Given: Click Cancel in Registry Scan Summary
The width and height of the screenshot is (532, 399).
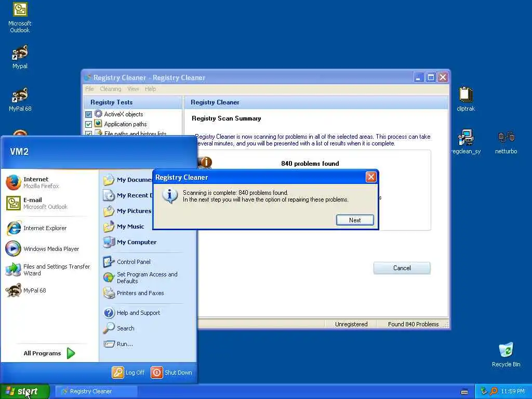Looking at the screenshot, I should click(x=402, y=268).
